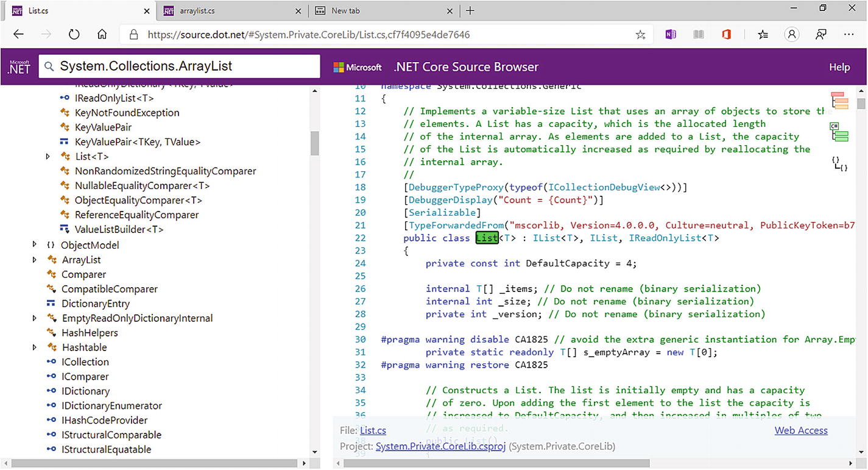Reload the current page

pos(74,35)
